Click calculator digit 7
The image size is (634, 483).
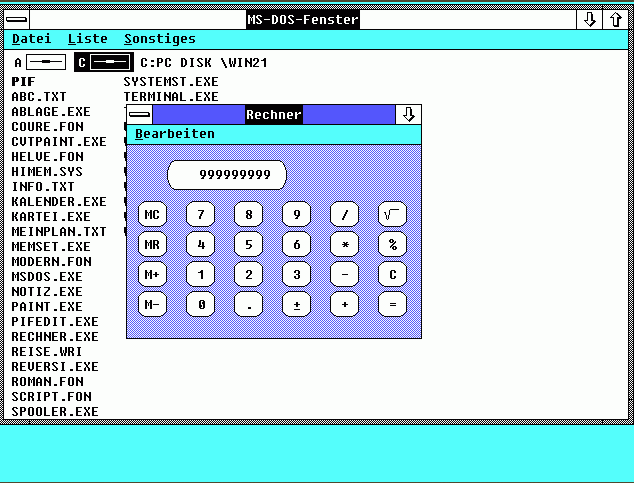201,214
